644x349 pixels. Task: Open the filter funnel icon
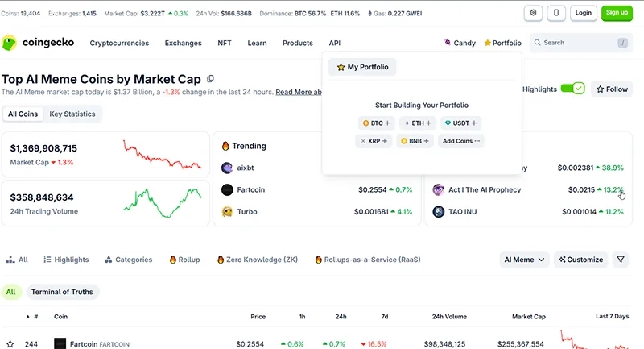[621, 260]
